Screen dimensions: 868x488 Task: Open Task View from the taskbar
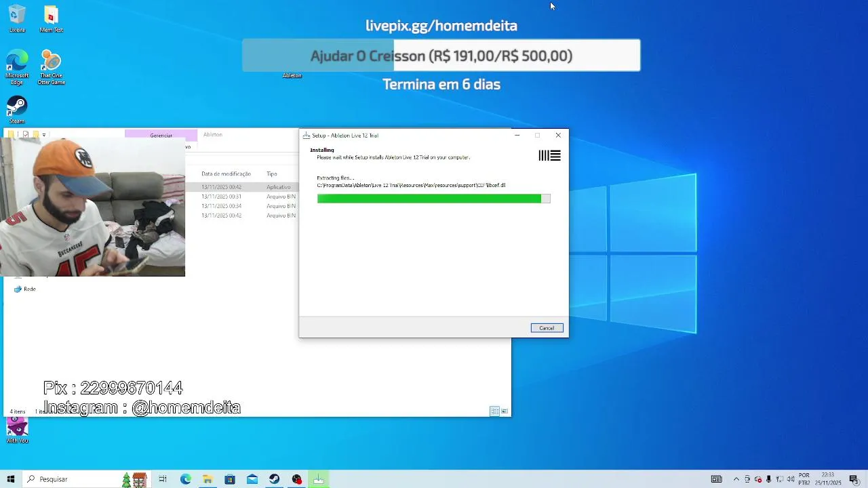click(163, 479)
